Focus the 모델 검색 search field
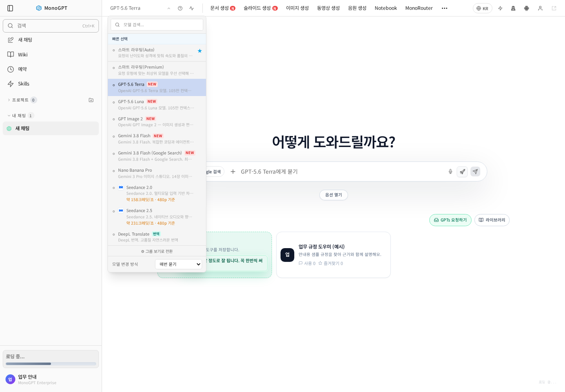The height and width of the screenshot is (392, 565). click(x=157, y=25)
